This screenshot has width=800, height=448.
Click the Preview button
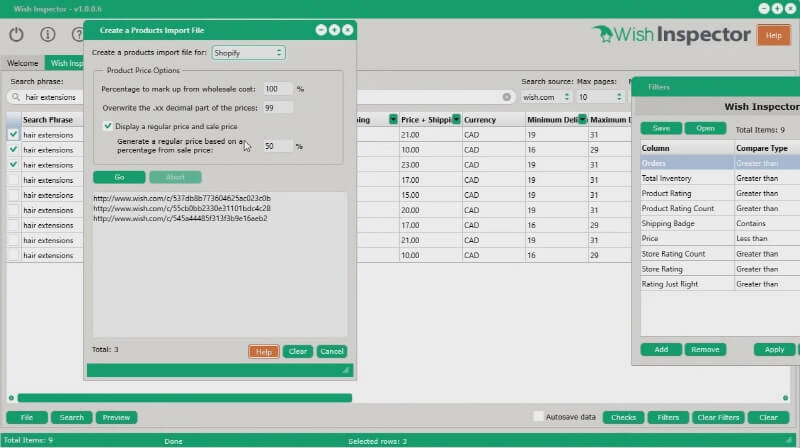click(x=116, y=417)
